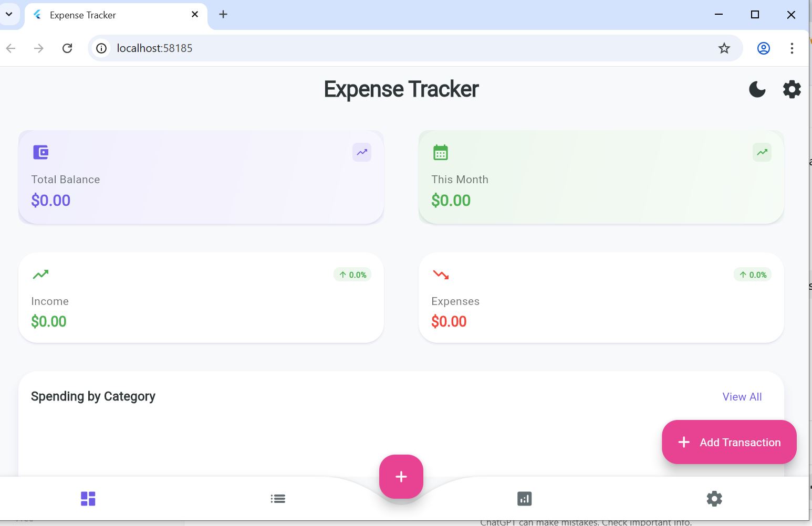
Task: Toggle dark mode with the moon icon
Action: (x=757, y=89)
